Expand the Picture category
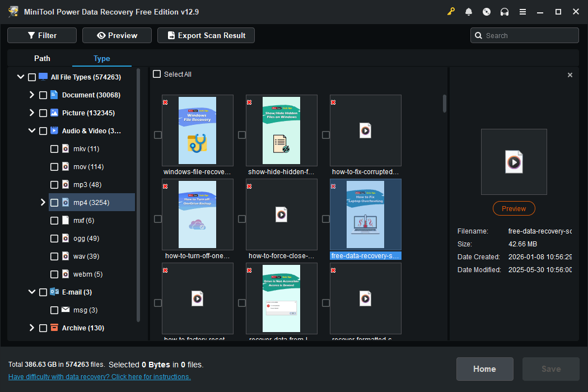This screenshot has height=392, width=588. (32, 113)
